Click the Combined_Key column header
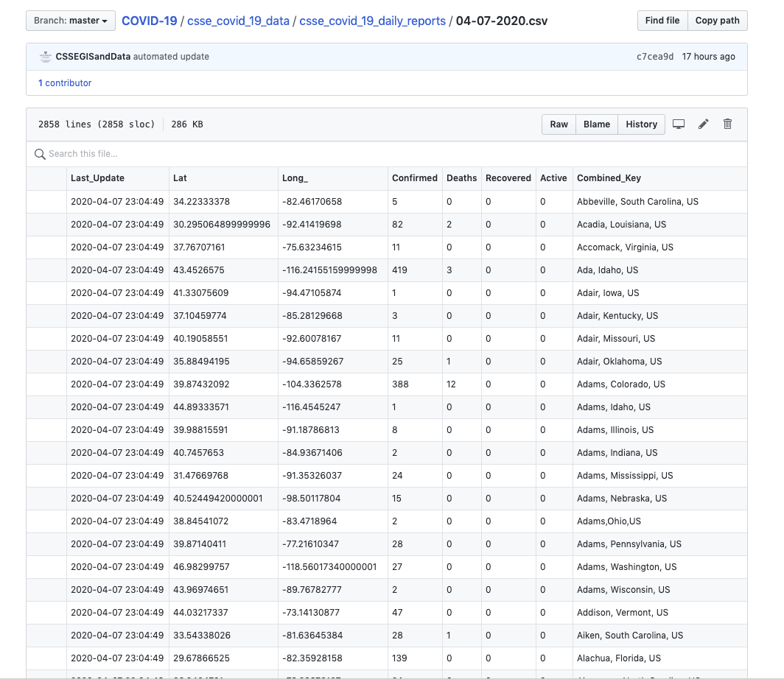Screen dimensions: 784x679 point(609,178)
